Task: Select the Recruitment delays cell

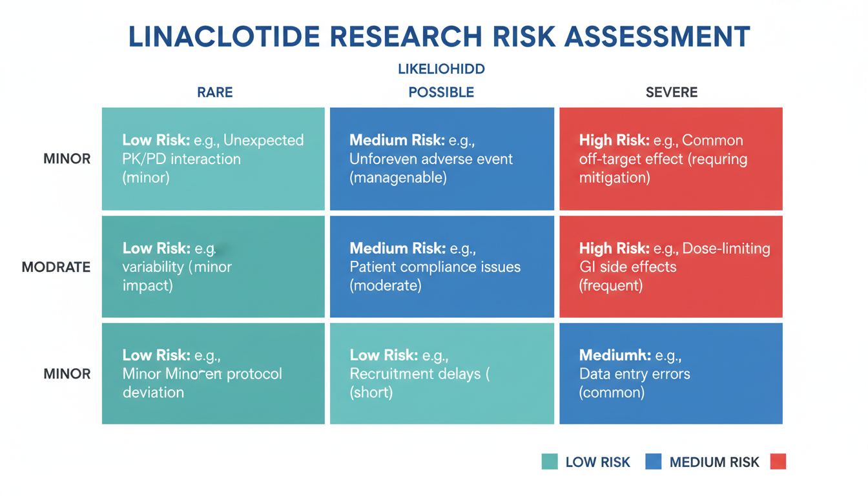Action: coord(442,374)
